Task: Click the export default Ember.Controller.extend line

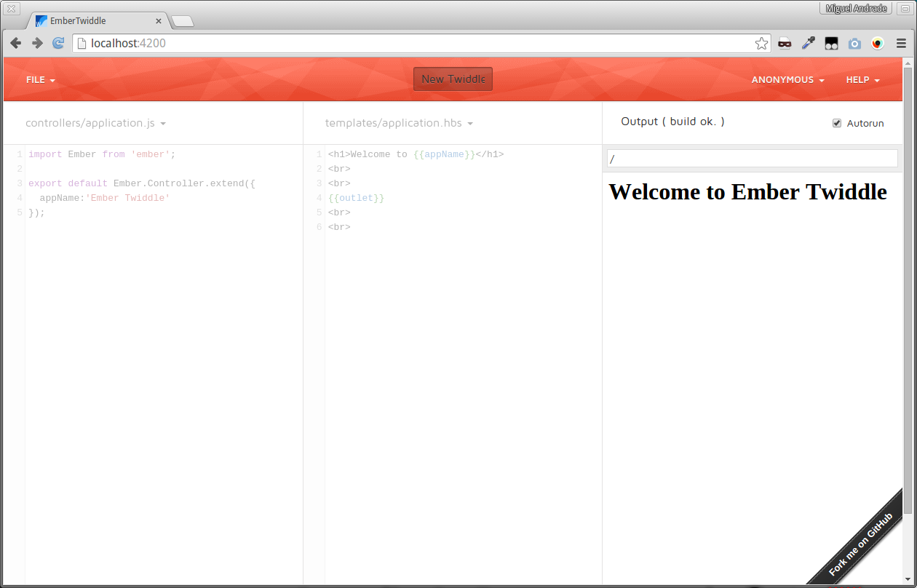Action: tap(142, 183)
